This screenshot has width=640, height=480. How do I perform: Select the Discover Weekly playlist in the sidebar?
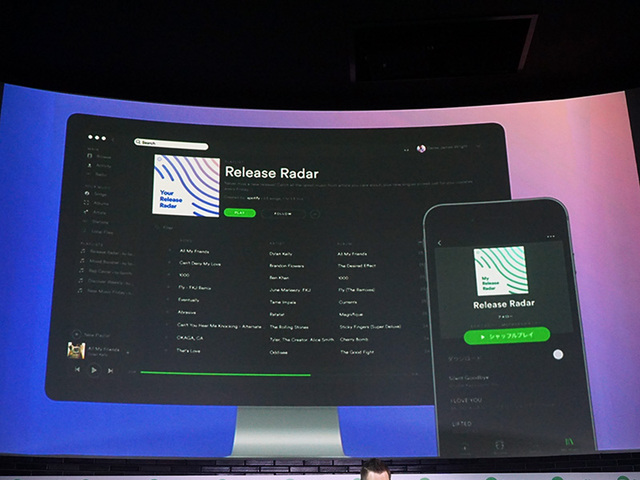click(105, 281)
